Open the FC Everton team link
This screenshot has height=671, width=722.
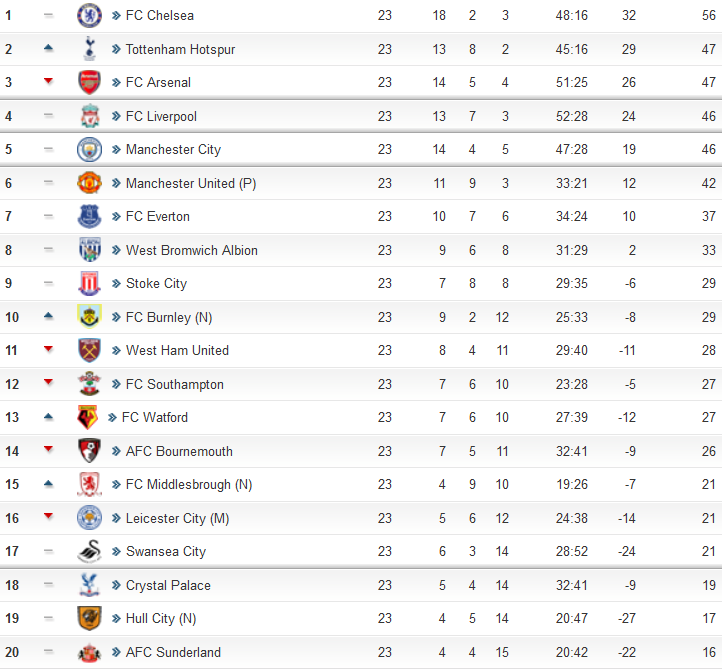tap(157, 216)
